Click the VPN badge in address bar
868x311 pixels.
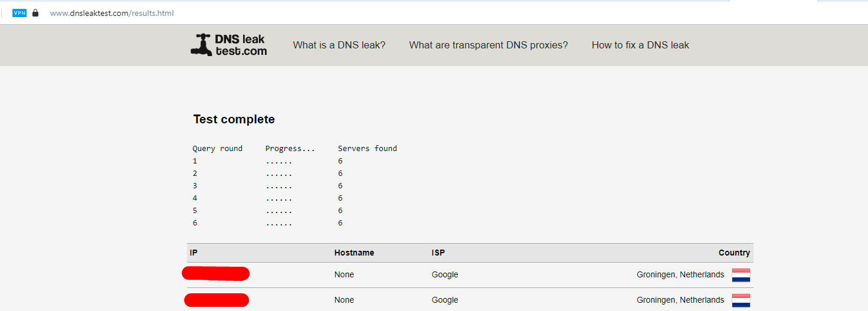coord(19,13)
